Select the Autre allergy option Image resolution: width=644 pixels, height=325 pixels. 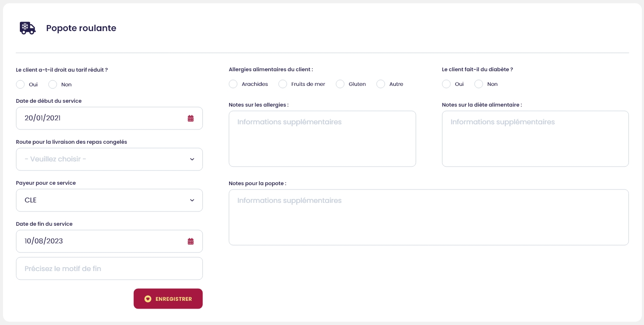click(381, 84)
